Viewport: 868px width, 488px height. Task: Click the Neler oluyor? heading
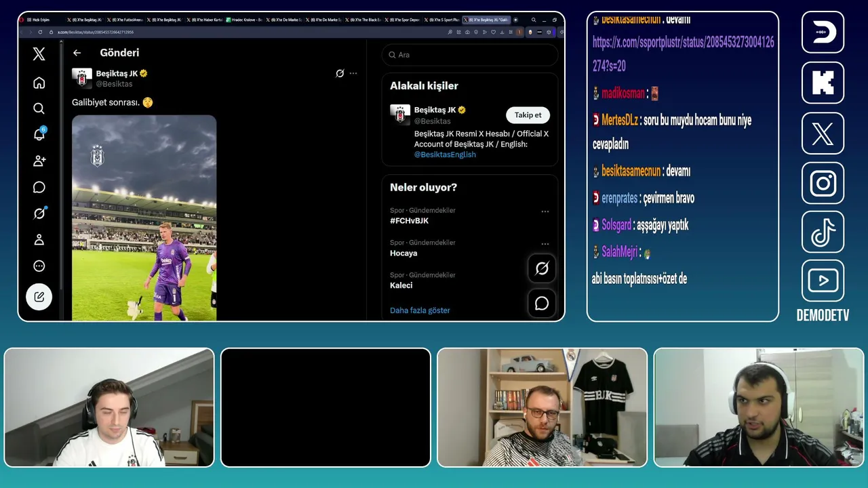423,188
